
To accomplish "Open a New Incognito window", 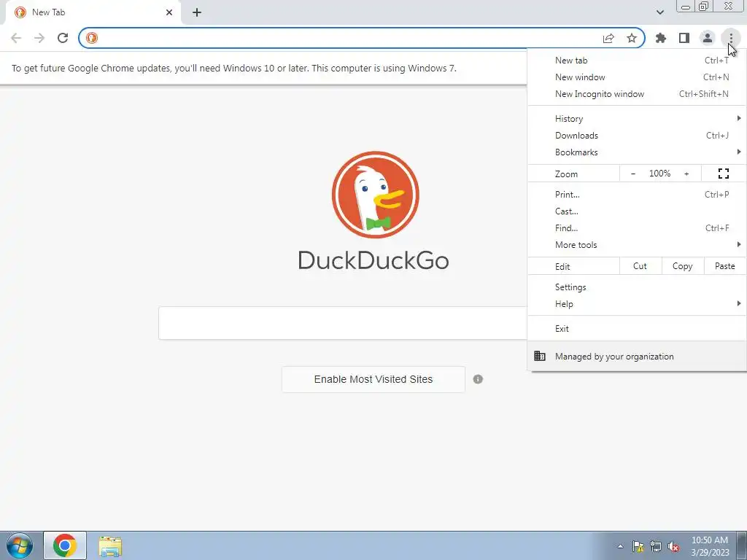I will [637, 94].
